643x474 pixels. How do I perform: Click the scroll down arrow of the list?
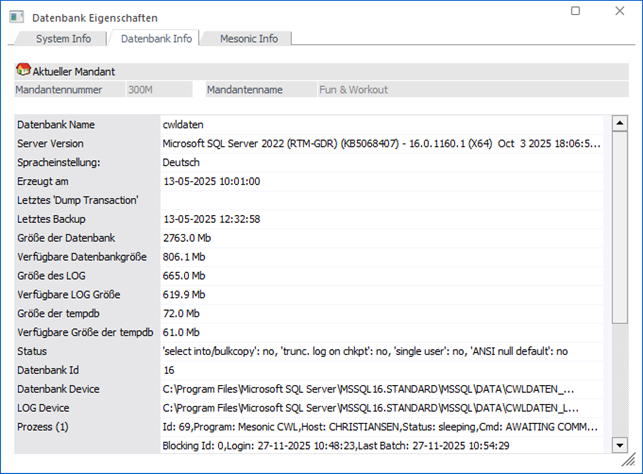[620, 445]
